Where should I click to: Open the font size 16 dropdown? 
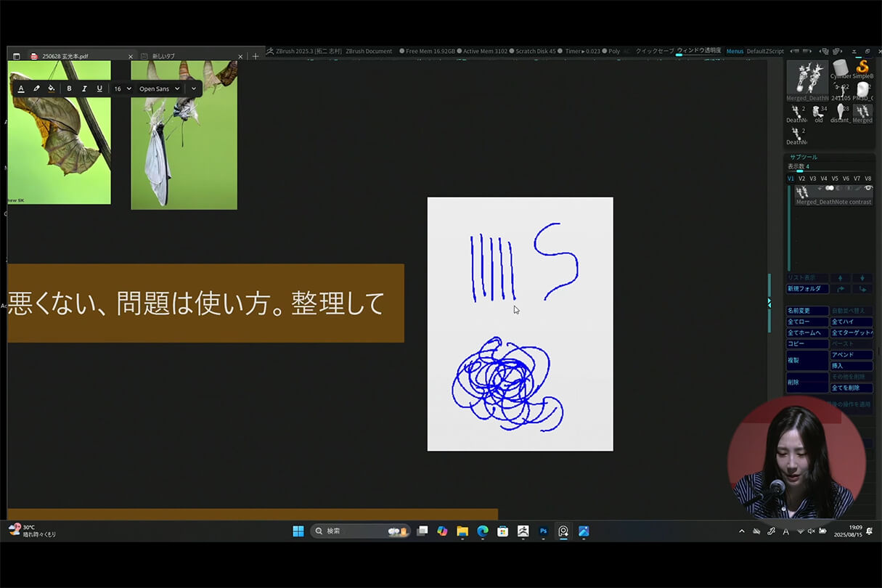(x=123, y=89)
